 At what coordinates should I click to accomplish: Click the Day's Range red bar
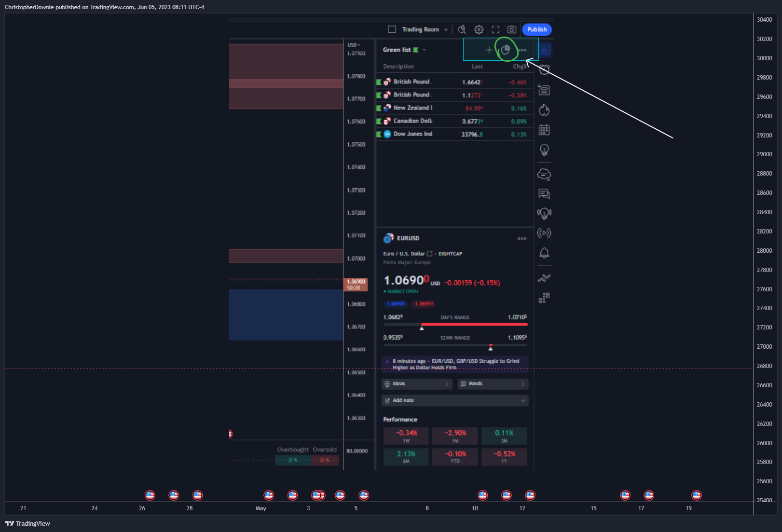coord(474,325)
